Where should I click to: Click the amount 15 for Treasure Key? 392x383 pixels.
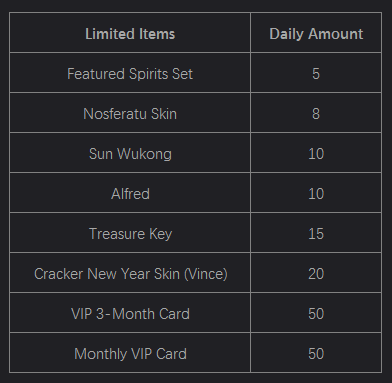point(316,234)
